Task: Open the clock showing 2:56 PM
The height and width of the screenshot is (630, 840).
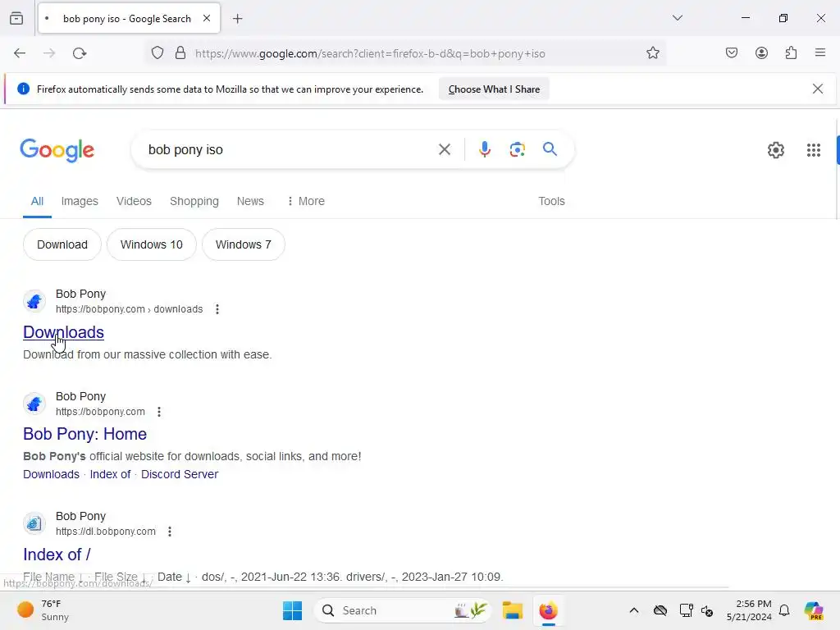Action: click(x=749, y=610)
